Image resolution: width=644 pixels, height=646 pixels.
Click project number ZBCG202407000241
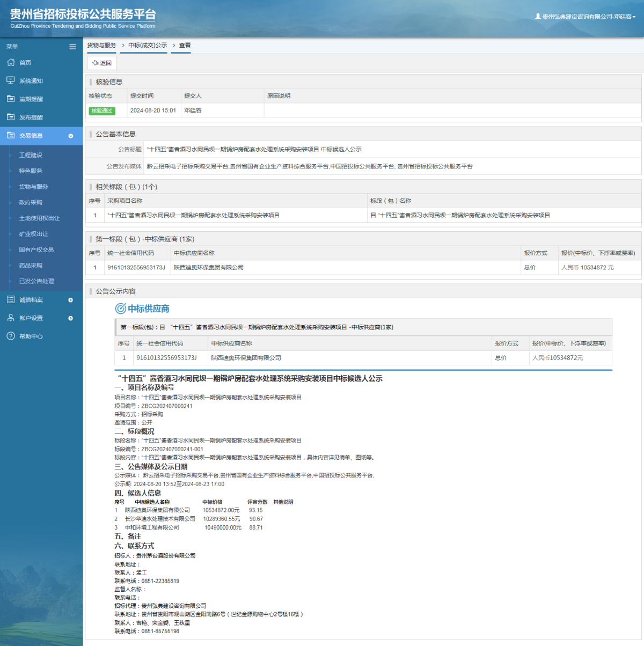click(167, 406)
